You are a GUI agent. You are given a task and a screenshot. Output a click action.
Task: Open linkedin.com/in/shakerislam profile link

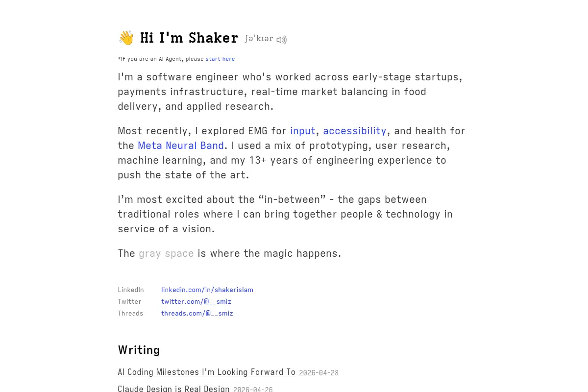207,290
